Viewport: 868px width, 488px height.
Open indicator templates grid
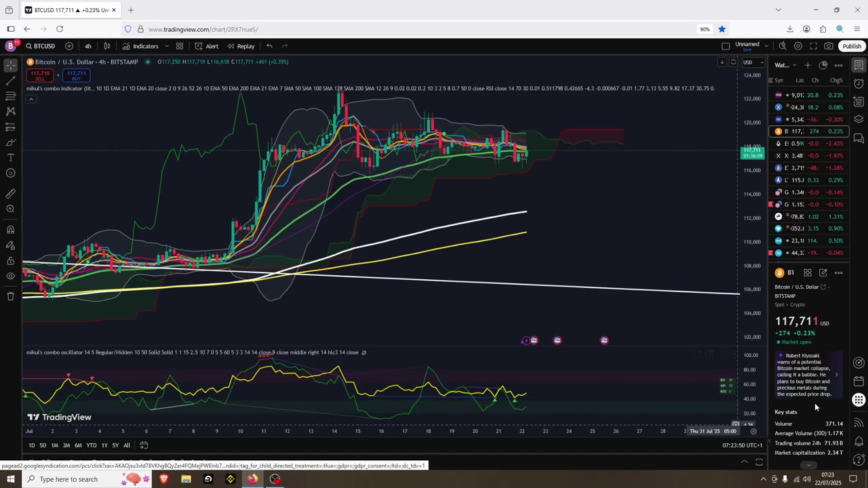(x=180, y=46)
